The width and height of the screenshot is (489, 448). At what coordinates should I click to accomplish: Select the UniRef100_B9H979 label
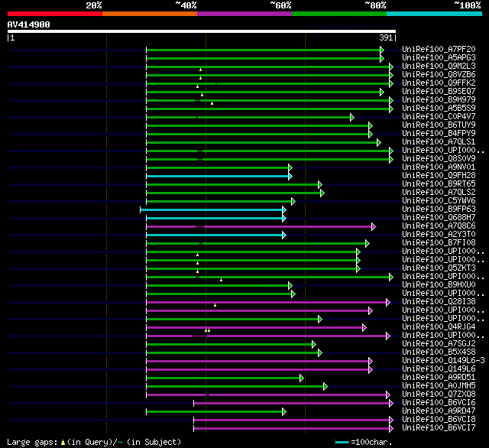coord(439,100)
